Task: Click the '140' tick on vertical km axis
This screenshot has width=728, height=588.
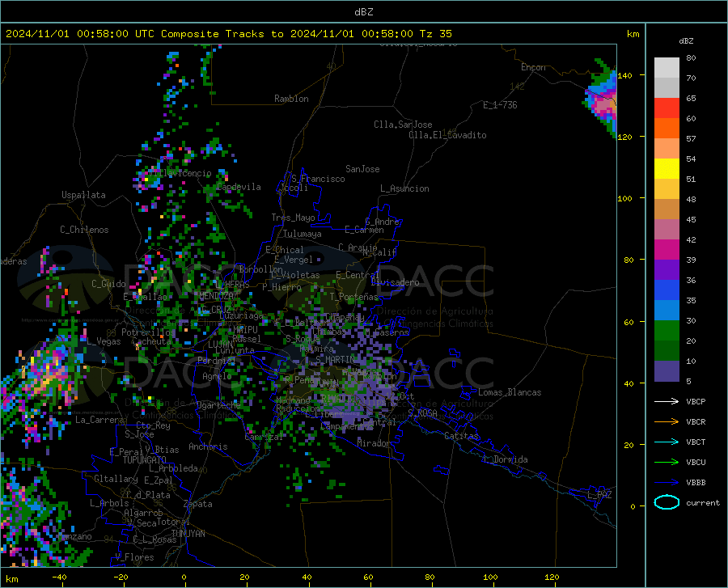Action: (x=625, y=75)
